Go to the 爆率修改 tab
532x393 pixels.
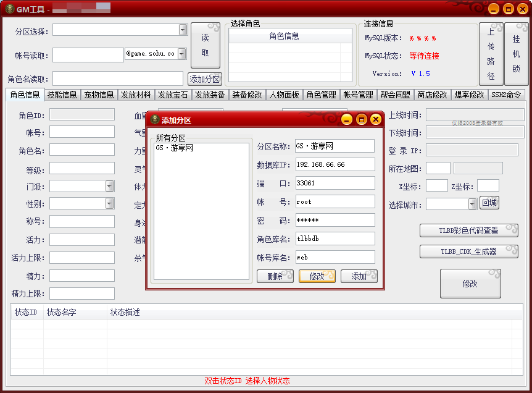pyautogui.click(x=469, y=95)
